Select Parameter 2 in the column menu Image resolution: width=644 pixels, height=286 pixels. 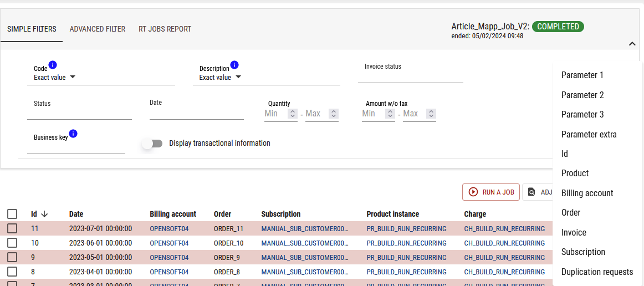click(x=598, y=95)
